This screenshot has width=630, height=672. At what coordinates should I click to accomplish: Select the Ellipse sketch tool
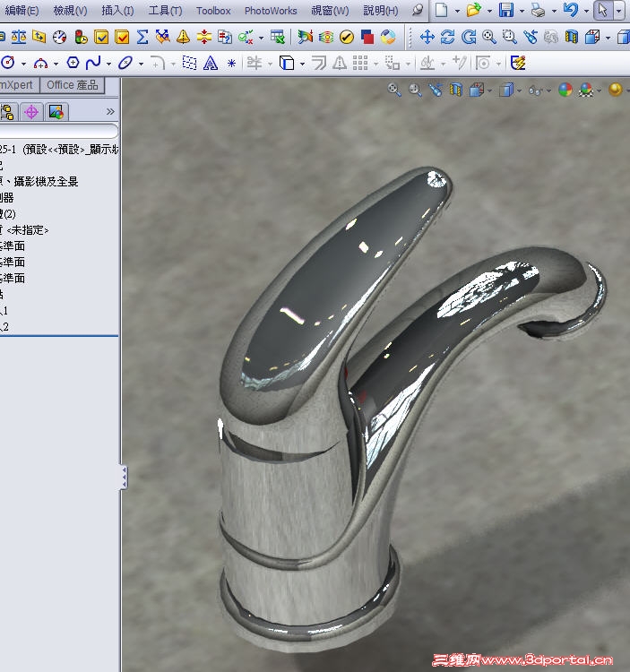tap(125, 63)
